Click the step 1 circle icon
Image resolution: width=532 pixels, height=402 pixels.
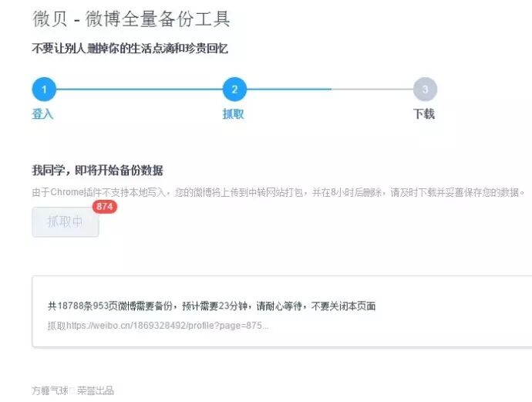(x=44, y=90)
